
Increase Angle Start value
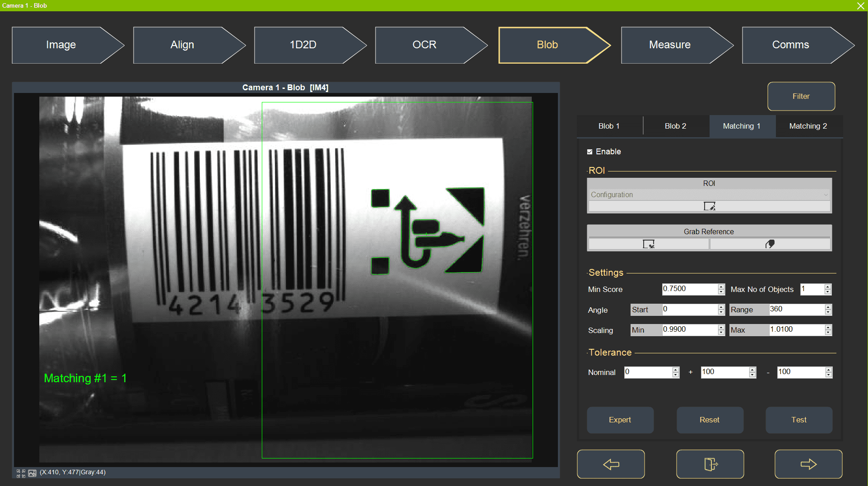(x=721, y=307)
